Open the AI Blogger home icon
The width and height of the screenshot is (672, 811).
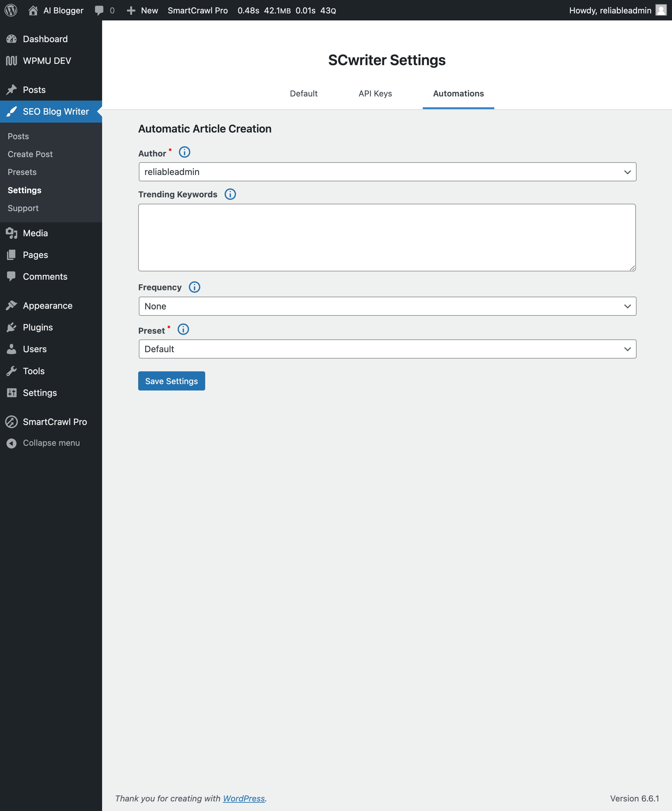tap(33, 11)
